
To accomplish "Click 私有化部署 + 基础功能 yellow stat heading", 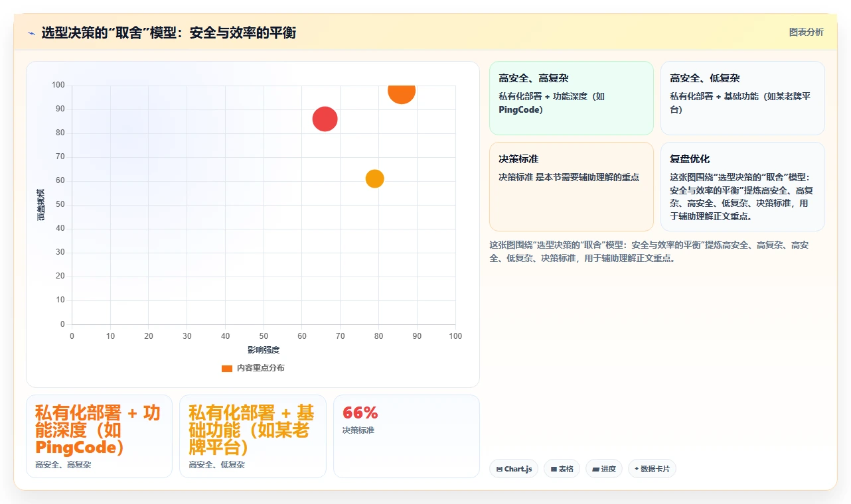I will tap(252, 430).
